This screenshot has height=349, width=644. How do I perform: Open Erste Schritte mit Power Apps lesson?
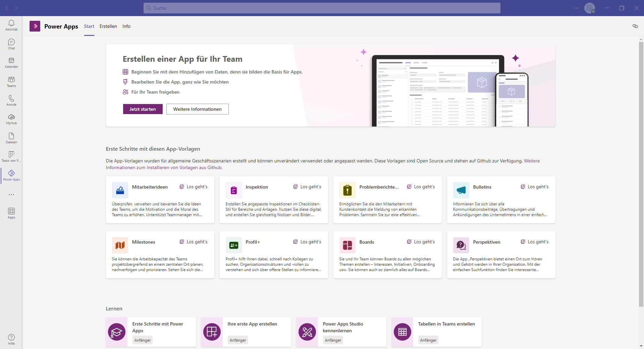click(x=151, y=332)
